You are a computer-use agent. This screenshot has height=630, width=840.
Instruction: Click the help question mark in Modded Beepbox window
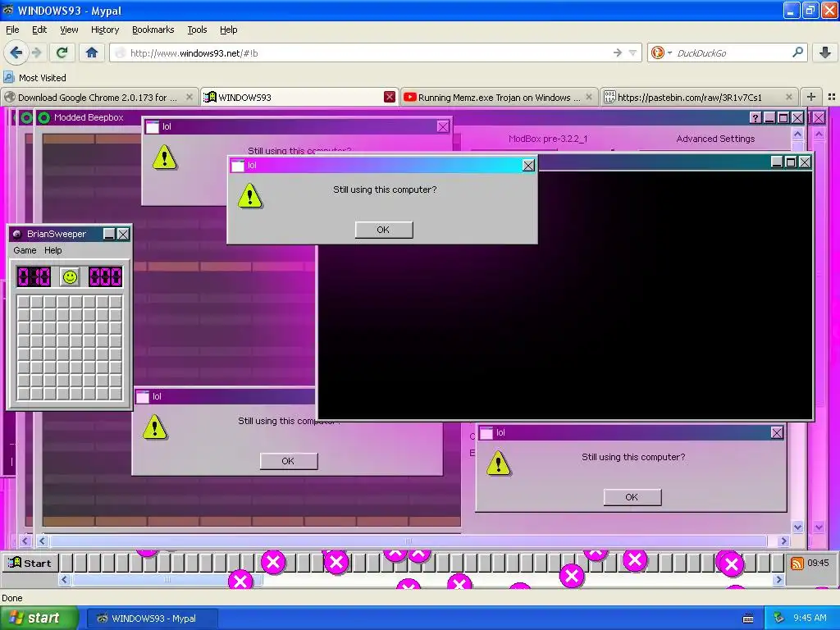coord(756,117)
